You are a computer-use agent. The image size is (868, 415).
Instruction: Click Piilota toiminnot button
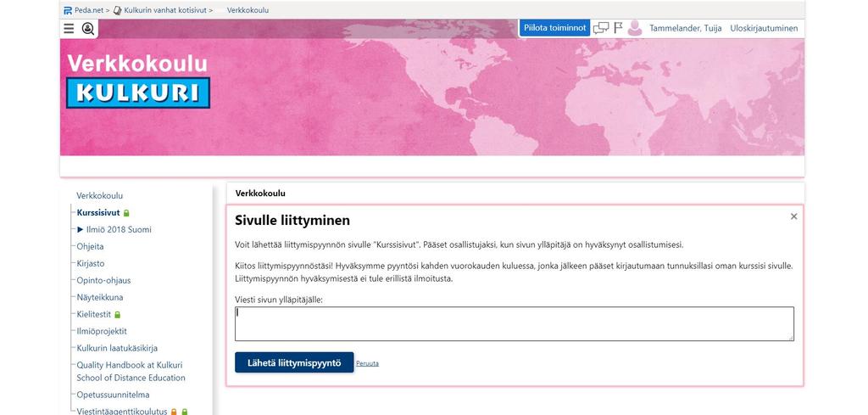pyautogui.click(x=554, y=28)
